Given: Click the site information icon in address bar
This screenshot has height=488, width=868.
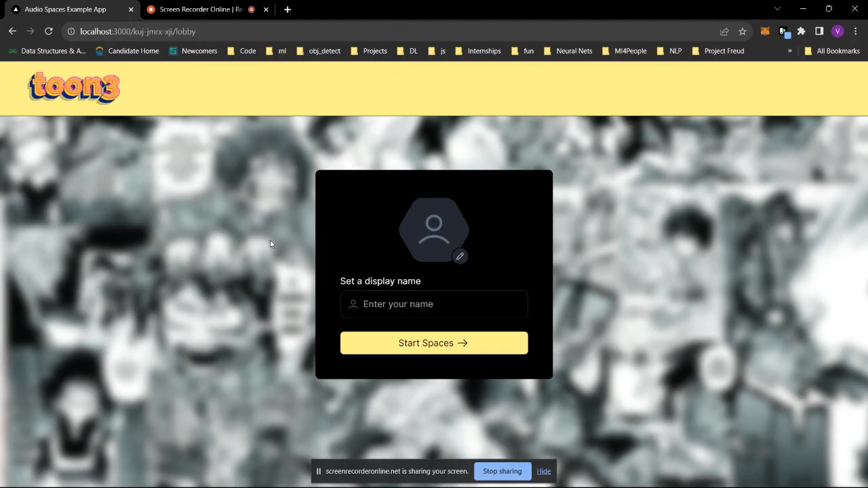Looking at the screenshot, I should tap(71, 31).
